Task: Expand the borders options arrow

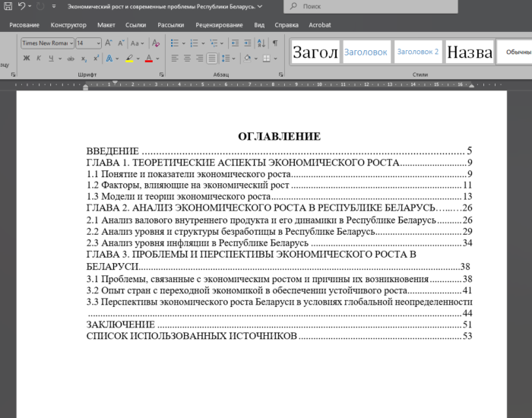Action: click(275, 59)
